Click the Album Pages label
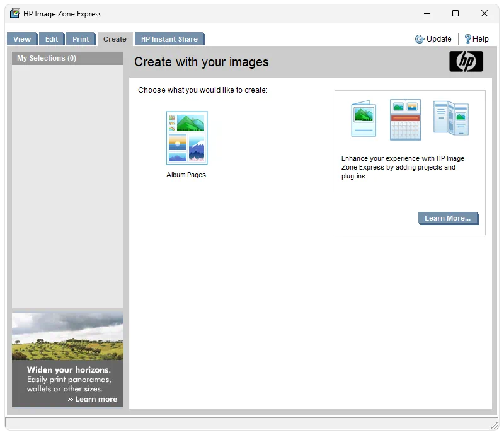The image size is (504, 435). 186,175
